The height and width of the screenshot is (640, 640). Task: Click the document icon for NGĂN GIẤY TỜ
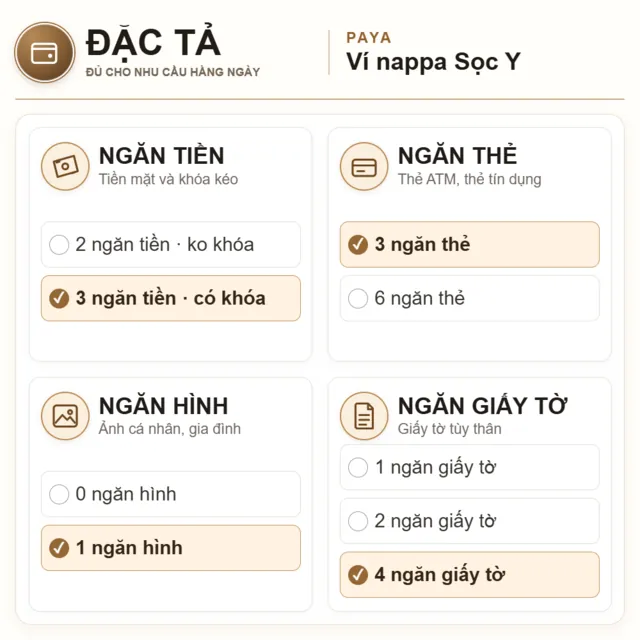coord(364,416)
